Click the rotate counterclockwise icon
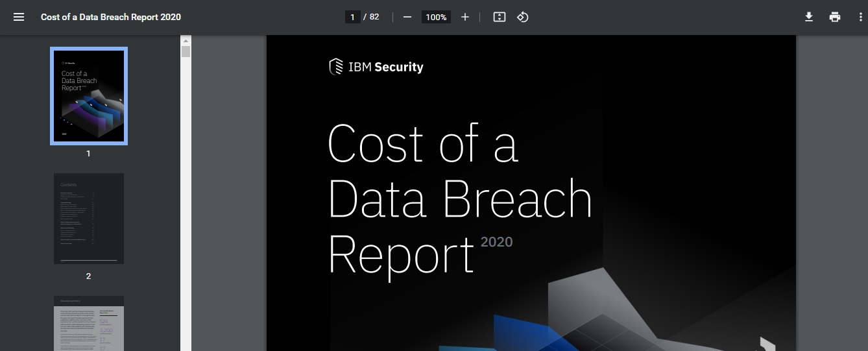 [x=522, y=17]
